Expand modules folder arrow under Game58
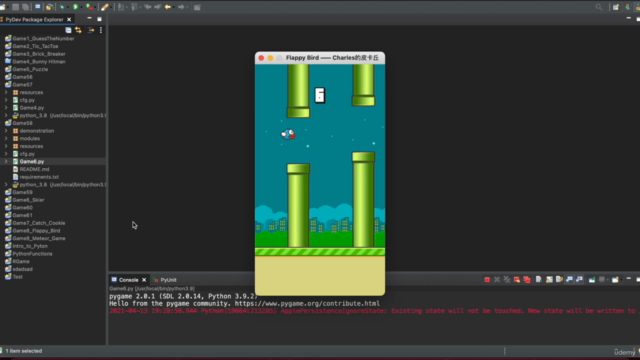 click(x=6, y=139)
